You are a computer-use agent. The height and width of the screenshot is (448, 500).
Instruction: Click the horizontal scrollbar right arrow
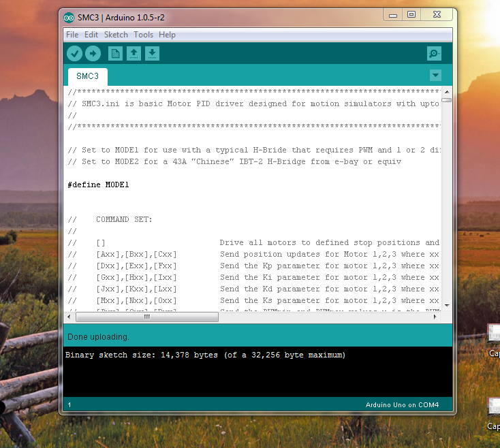point(435,317)
